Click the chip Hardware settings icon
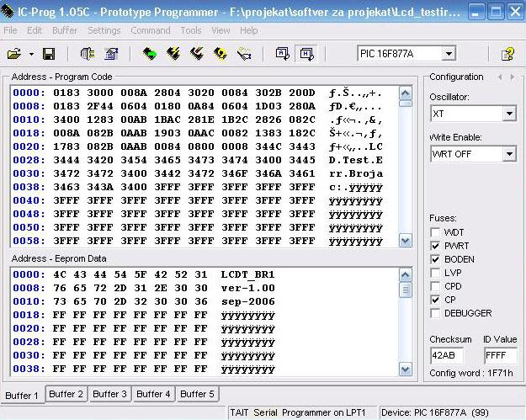 [88, 54]
